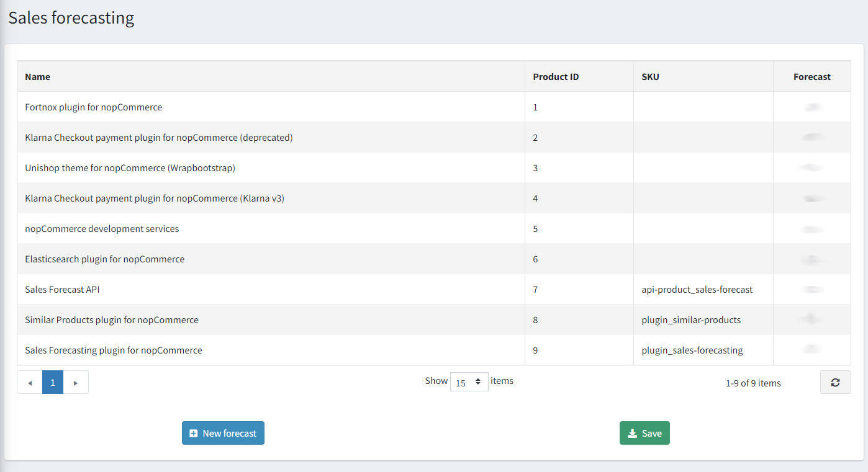Screen dimensions: 868x472
Task: Click the refresh grid icon button
Action: point(835,382)
